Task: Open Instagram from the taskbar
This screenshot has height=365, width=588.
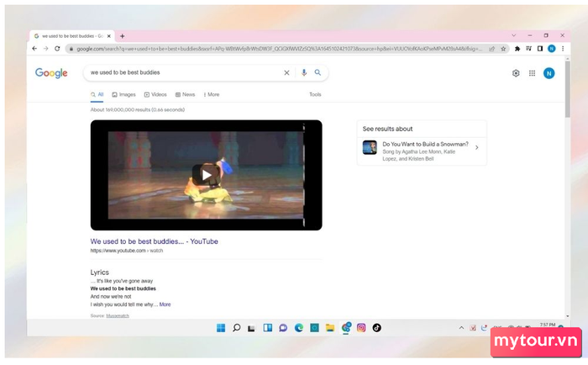Action: pos(361,328)
